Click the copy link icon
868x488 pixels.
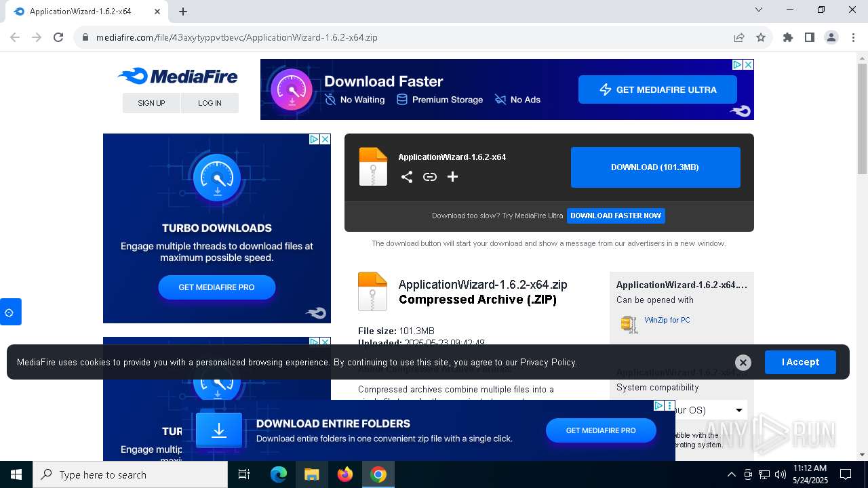click(x=430, y=177)
